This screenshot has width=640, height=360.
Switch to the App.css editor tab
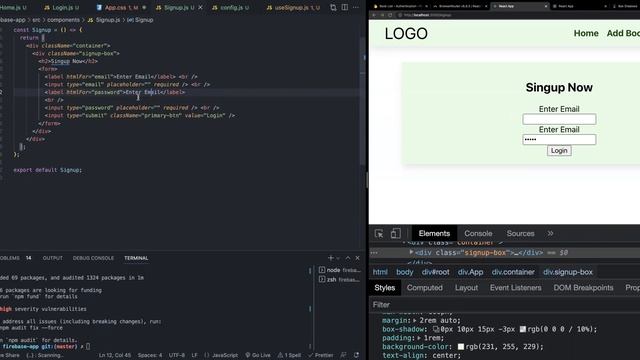pos(121,7)
